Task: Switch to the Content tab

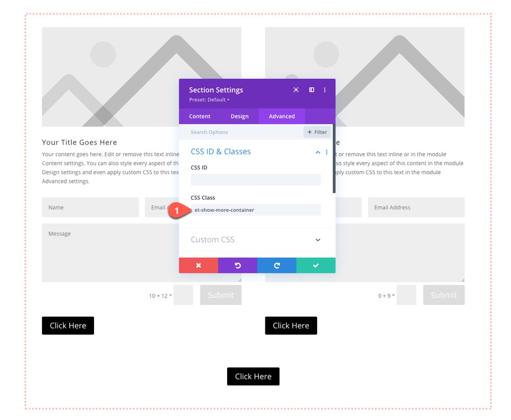Action: [x=199, y=116]
